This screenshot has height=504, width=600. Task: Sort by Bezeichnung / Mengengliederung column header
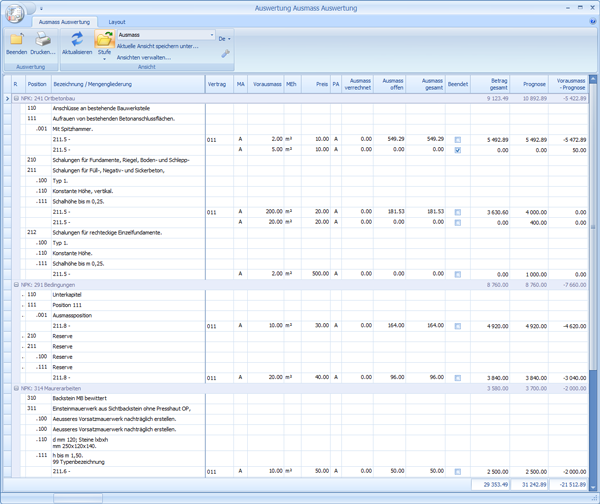click(x=128, y=84)
